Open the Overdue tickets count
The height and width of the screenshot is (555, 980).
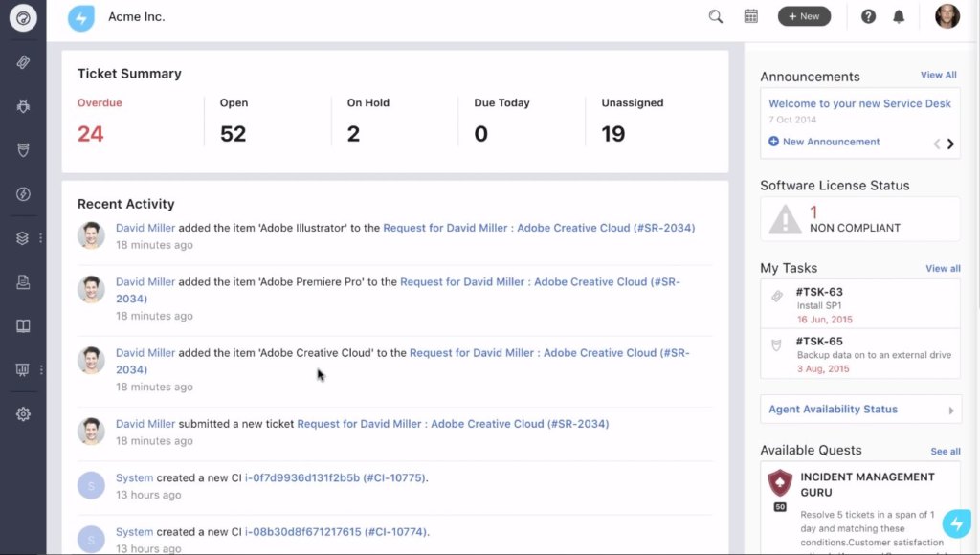tap(91, 134)
